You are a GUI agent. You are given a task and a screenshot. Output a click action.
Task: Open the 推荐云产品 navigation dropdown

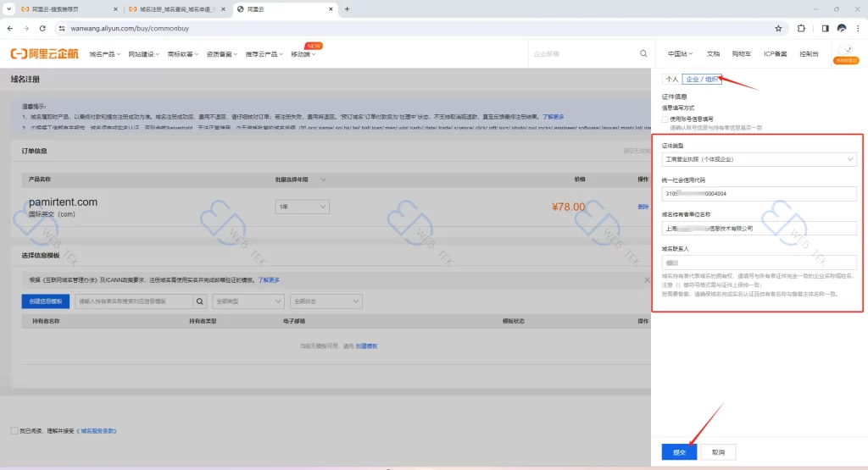[264, 54]
